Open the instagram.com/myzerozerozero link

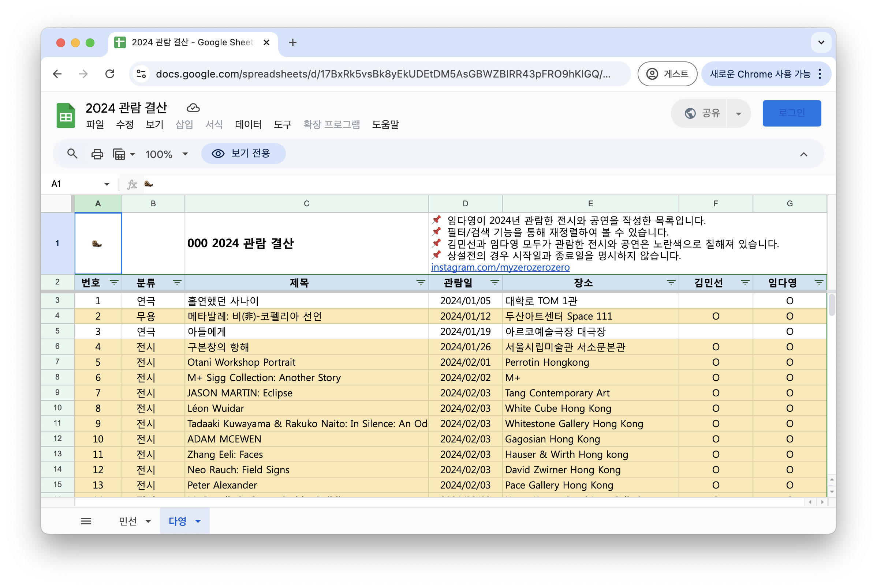pos(500,267)
